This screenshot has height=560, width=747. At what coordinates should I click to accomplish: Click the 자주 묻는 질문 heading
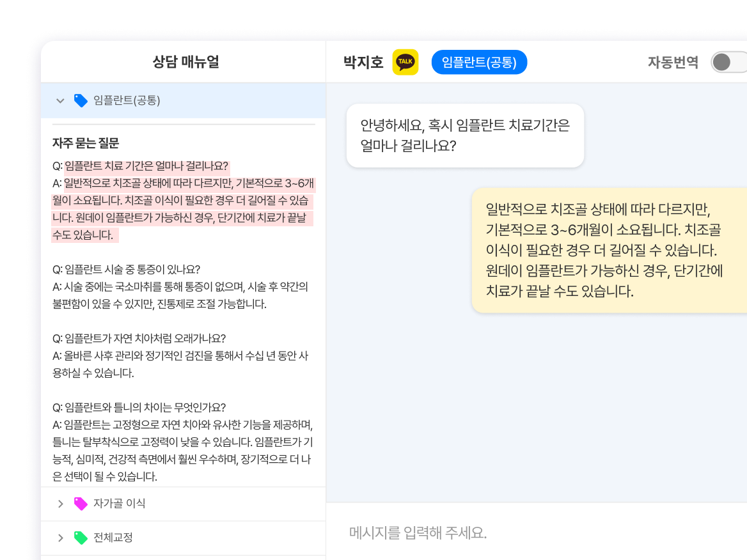pos(86,143)
